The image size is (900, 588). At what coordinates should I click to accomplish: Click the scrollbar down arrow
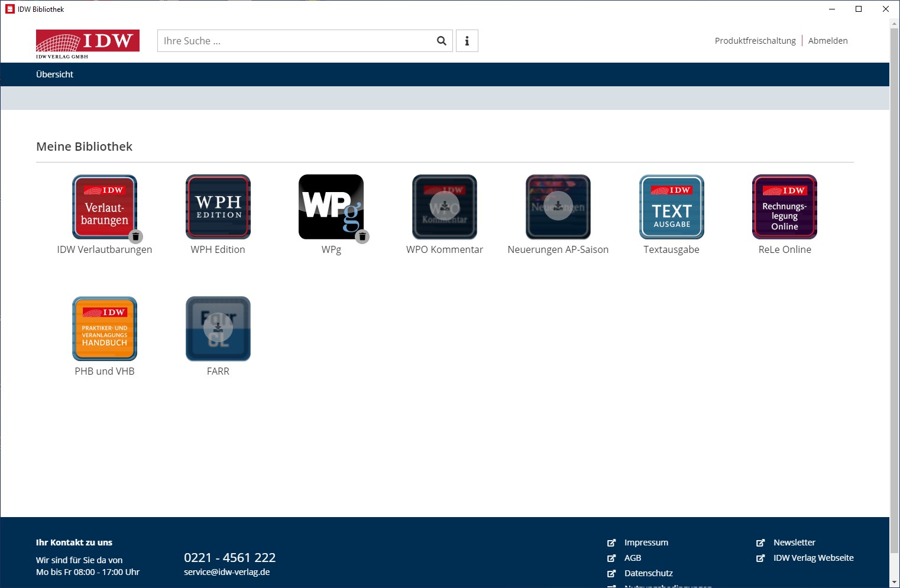pyautogui.click(x=895, y=583)
